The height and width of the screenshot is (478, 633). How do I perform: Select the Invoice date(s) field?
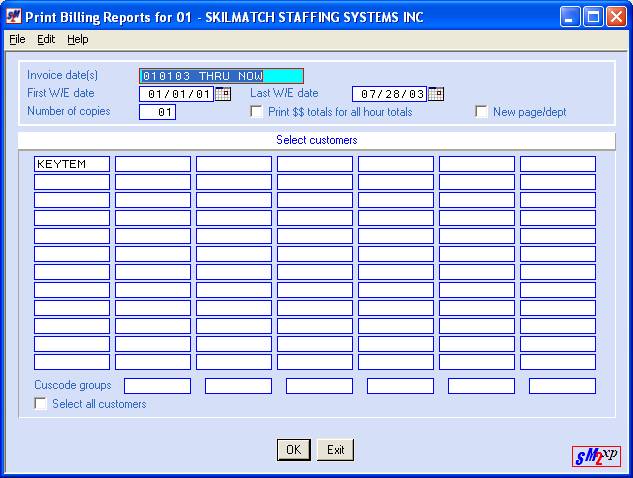coord(221,76)
